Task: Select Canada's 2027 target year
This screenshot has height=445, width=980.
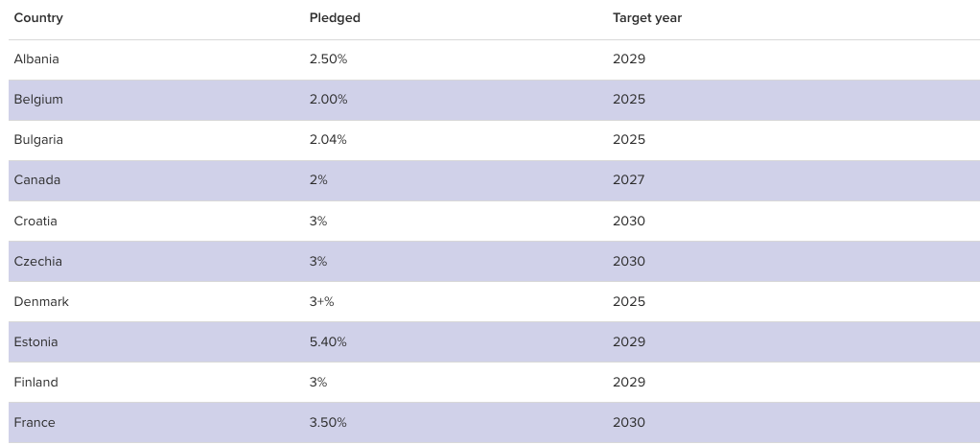Action: 629,180
